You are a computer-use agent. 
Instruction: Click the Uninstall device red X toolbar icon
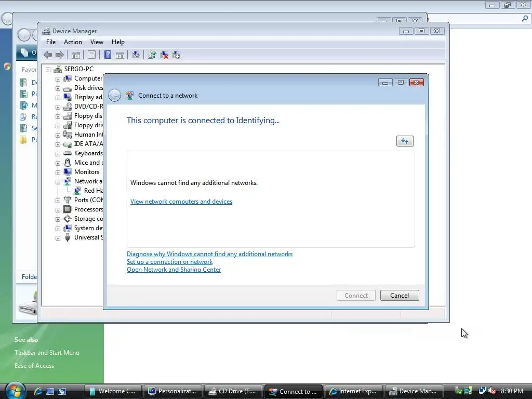click(164, 55)
